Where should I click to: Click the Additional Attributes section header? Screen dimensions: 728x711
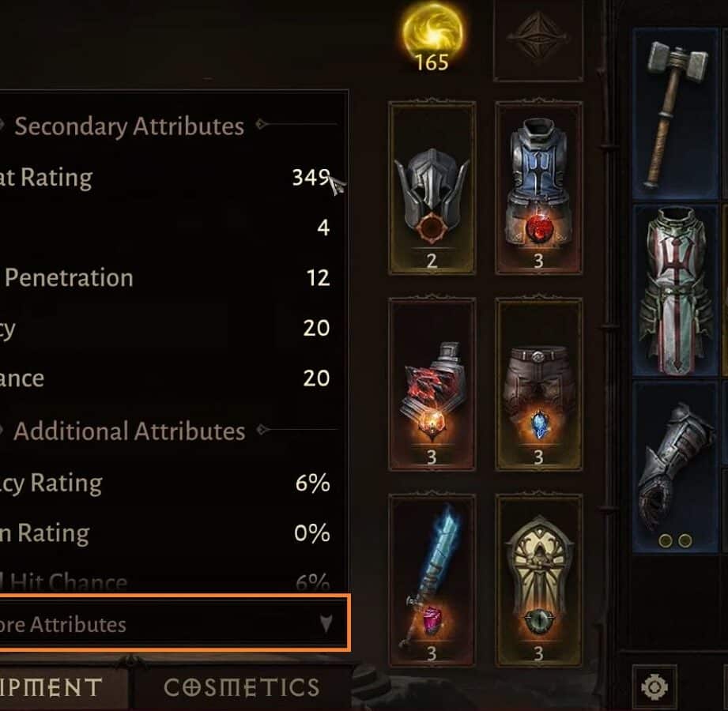tap(129, 431)
